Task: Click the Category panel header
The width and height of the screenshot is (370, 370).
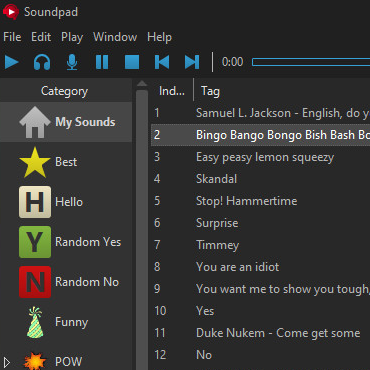Action: point(66,91)
